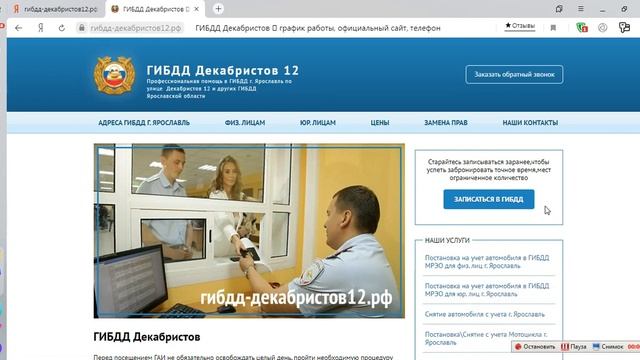This screenshot has height=360, width=640.
Task: Open the green shield protection icon
Action: click(582, 27)
